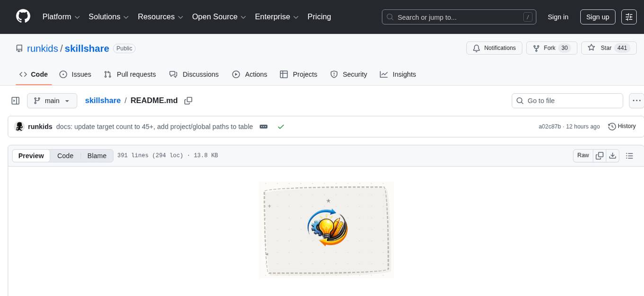Open commit a02c87b details
This screenshot has height=296, width=644.
[550, 126]
